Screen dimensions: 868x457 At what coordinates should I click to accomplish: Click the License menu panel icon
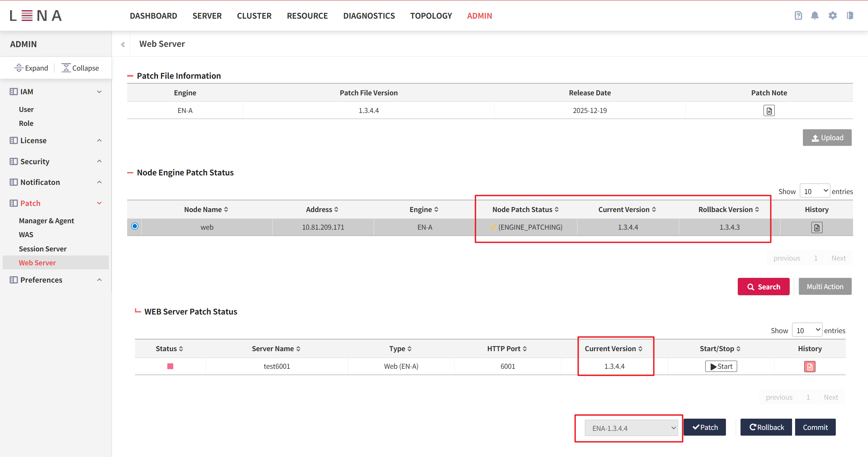click(x=14, y=140)
